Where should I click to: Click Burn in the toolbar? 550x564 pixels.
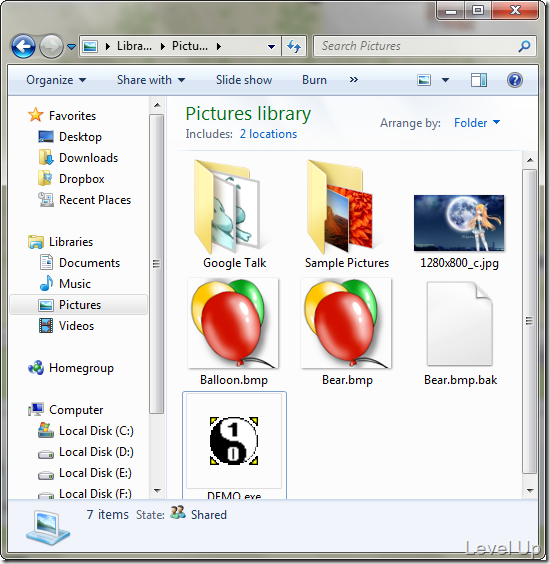[314, 80]
